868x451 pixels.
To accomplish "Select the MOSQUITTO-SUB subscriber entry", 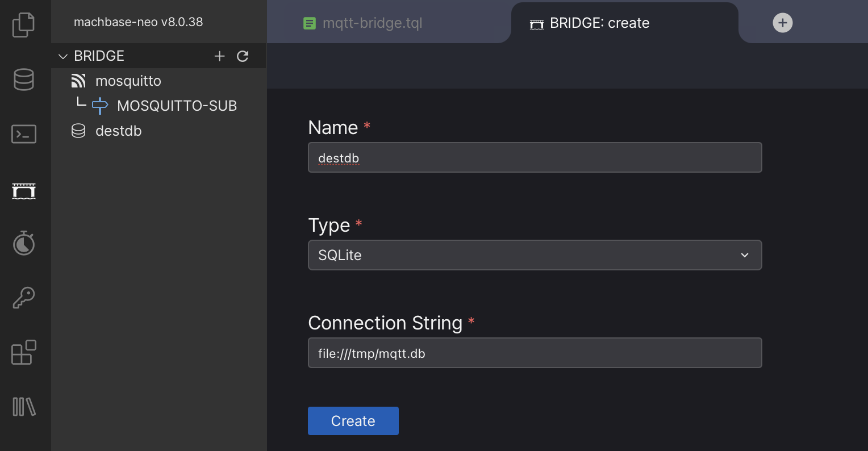I will [176, 106].
